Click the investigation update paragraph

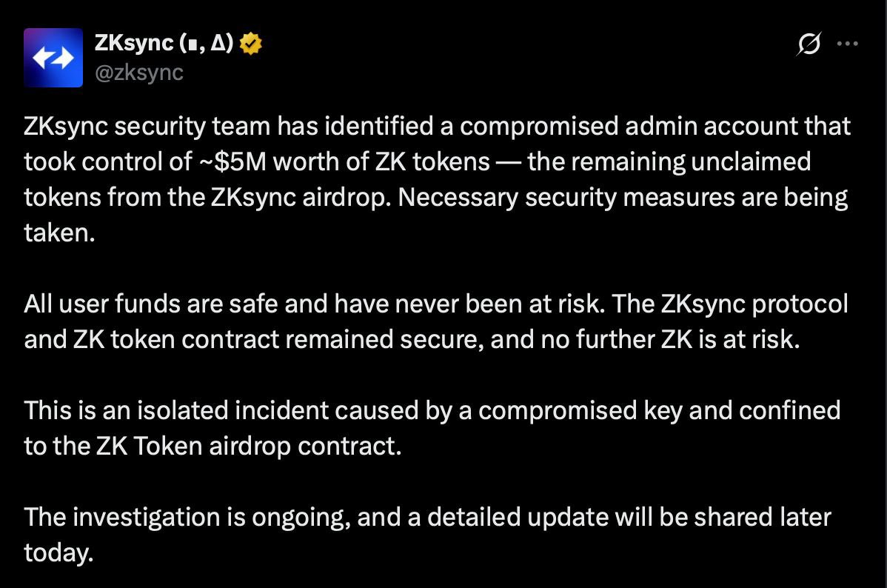(426, 535)
